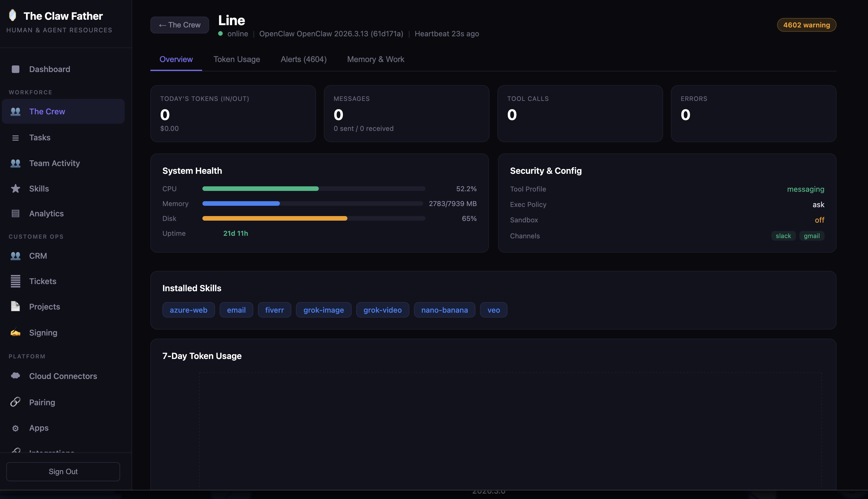Open the Tickets list

coord(43,281)
